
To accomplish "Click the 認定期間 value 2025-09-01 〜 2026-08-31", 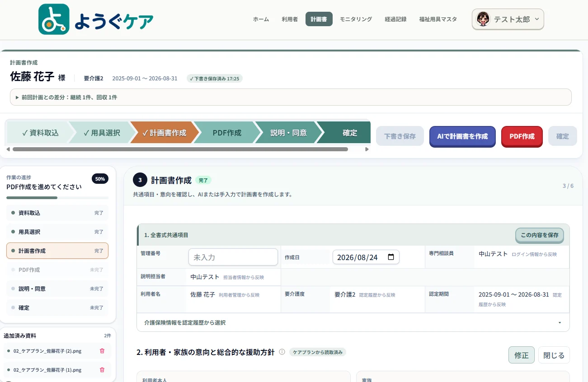I will [x=514, y=294].
